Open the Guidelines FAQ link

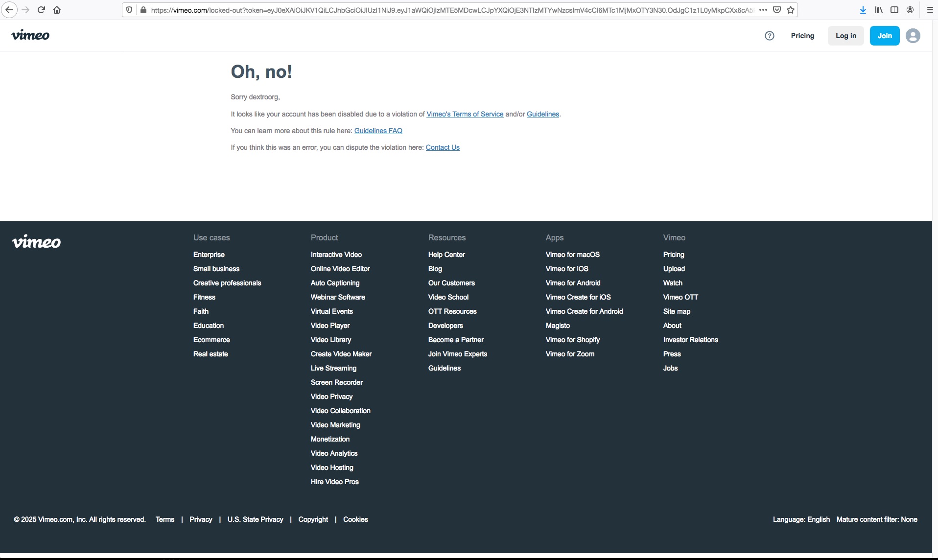click(x=378, y=131)
